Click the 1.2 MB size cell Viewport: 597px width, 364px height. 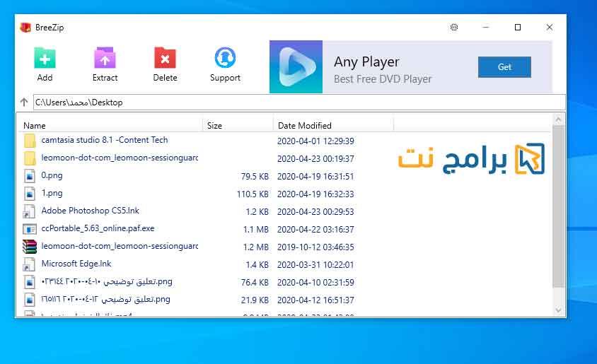tap(256, 247)
